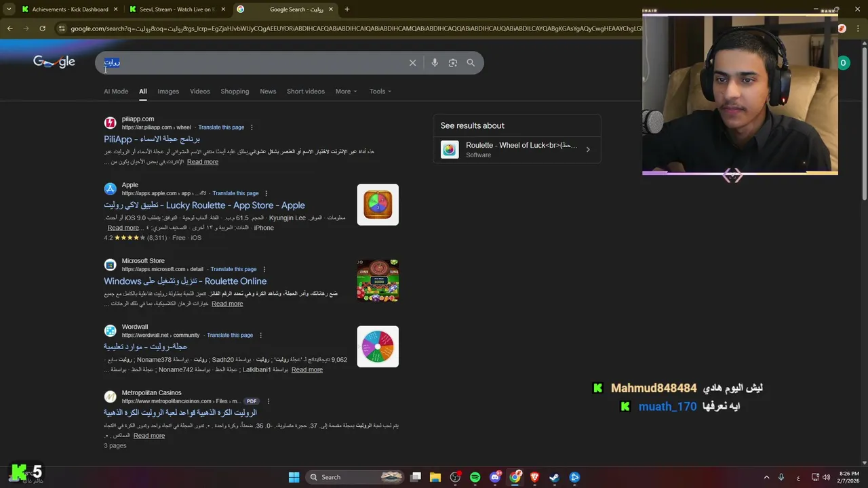Close the SeevL Stream tab
The height and width of the screenshot is (488, 868).
(x=223, y=9)
